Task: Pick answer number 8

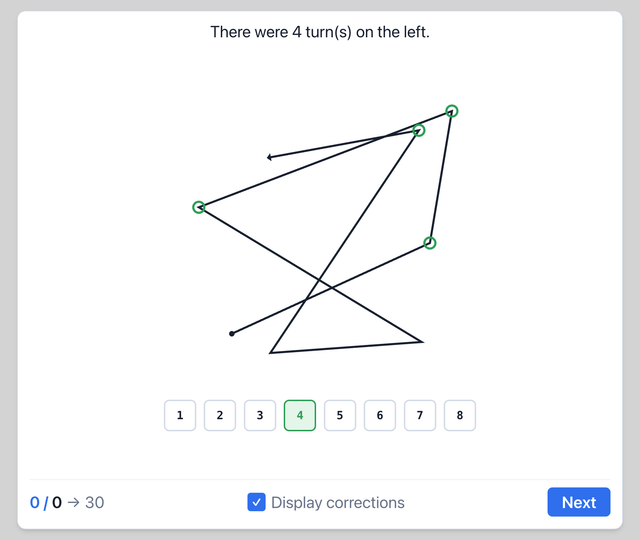Action: [x=460, y=415]
